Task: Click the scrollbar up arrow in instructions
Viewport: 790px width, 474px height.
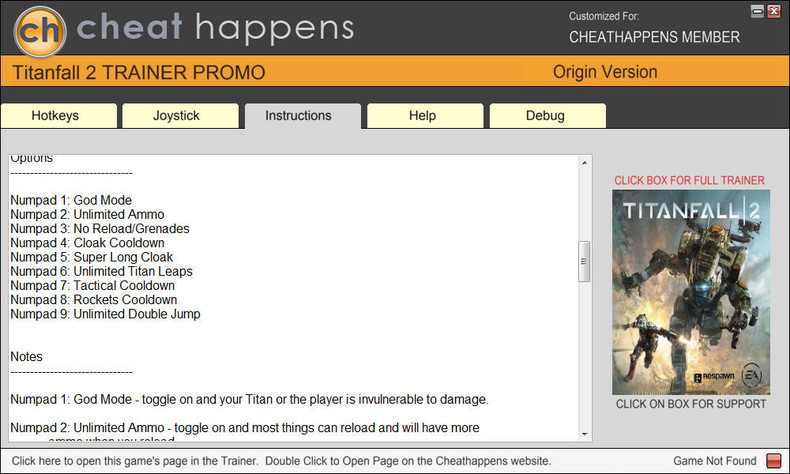Action: [584, 163]
